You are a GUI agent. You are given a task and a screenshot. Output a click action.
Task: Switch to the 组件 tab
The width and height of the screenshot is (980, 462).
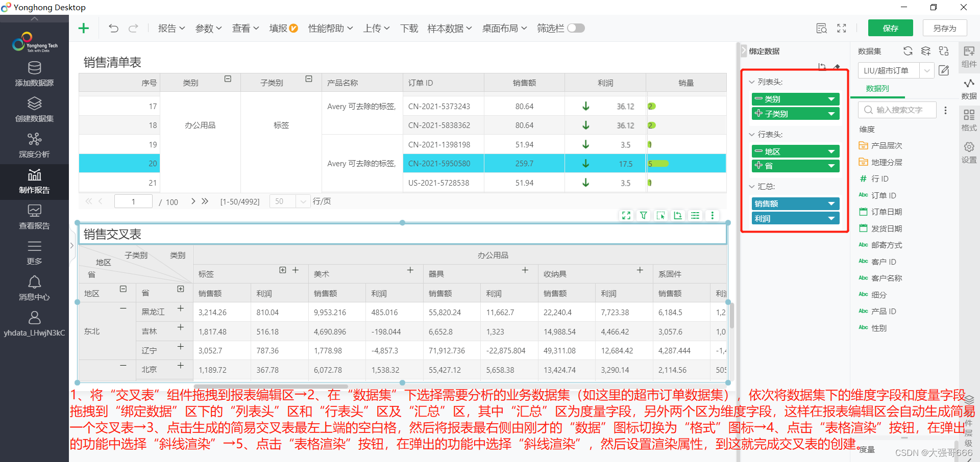pyautogui.click(x=969, y=57)
